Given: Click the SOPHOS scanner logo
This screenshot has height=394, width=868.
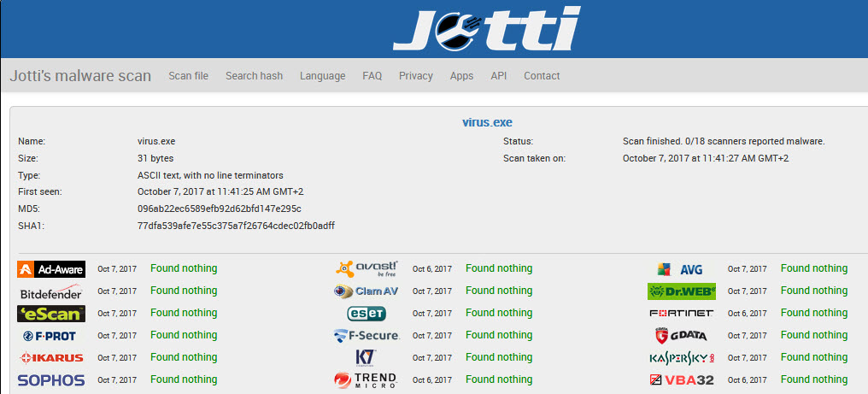Looking at the screenshot, I should click(51, 380).
